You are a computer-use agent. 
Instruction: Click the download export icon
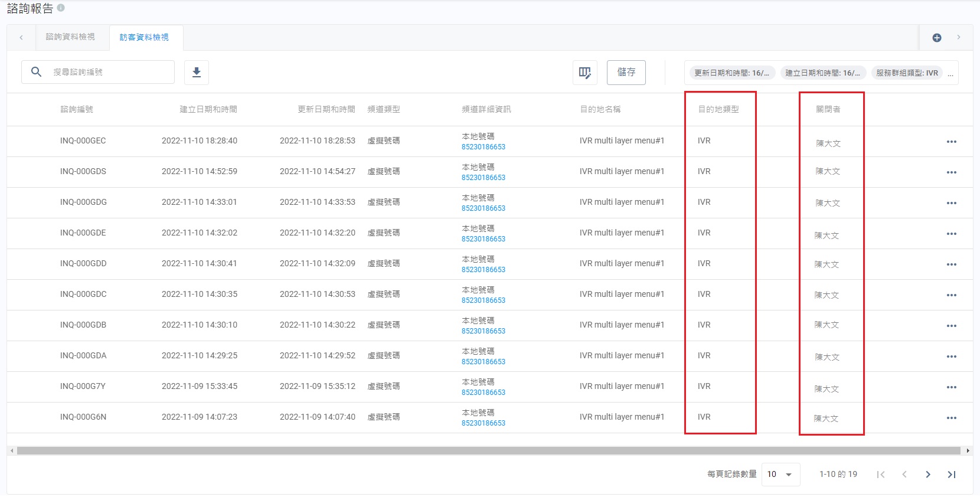click(197, 72)
